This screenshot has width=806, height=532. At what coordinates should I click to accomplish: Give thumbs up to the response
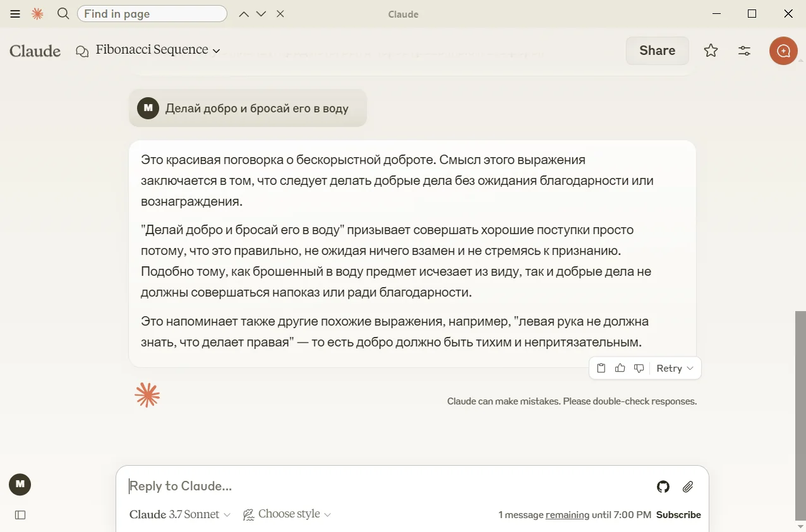click(x=620, y=369)
